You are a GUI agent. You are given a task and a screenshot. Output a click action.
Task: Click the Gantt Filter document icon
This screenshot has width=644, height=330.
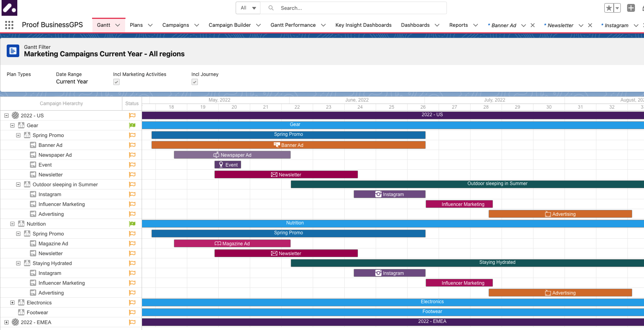(13, 51)
